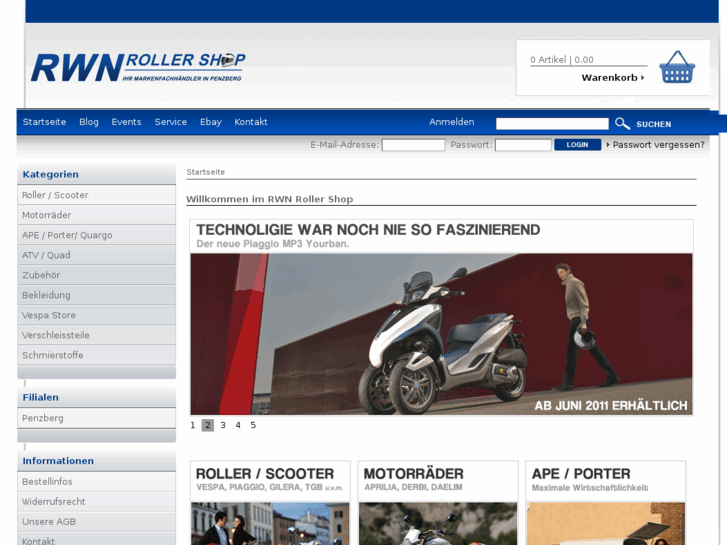Screen dimensions: 727x545
Task: Click the Anmelden link
Action: click(452, 122)
